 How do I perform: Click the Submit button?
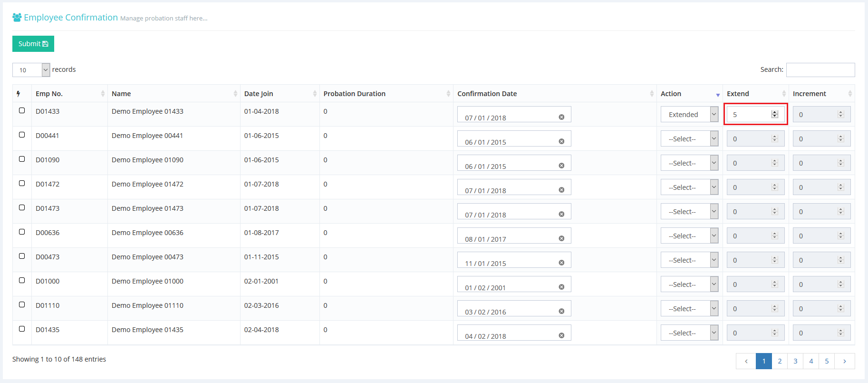click(x=33, y=44)
